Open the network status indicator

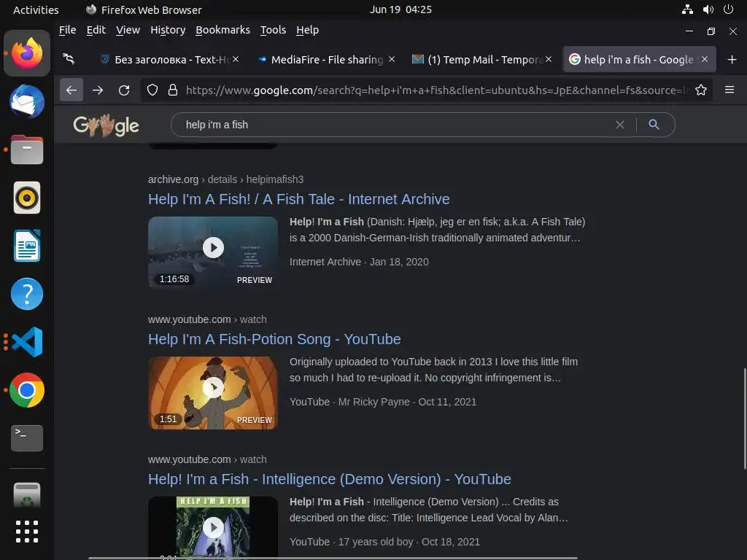click(x=687, y=9)
